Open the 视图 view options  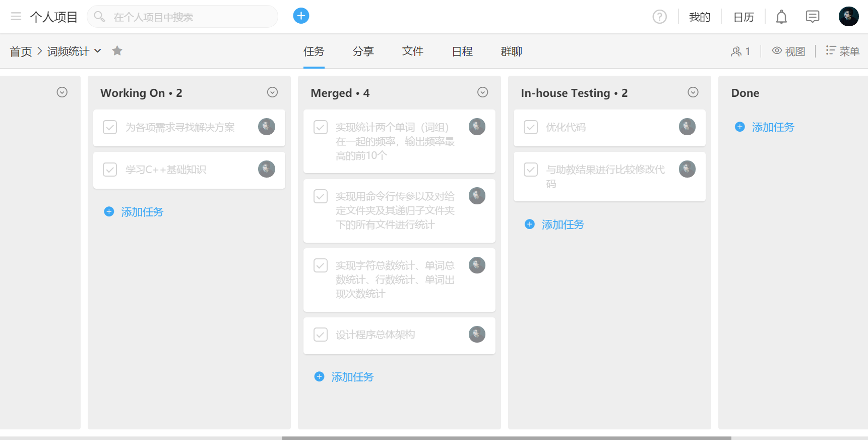point(789,51)
